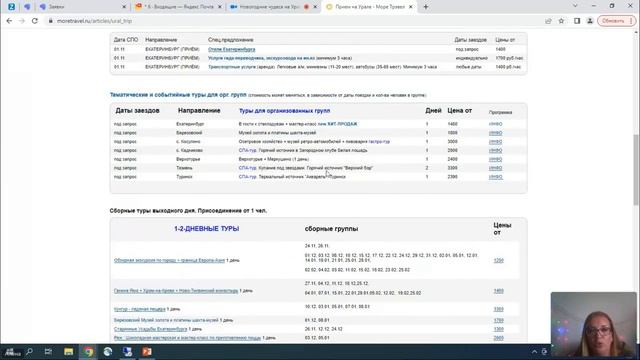Open the 'Отели Екатеринбурга' link
The height and width of the screenshot is (360, 640).
coord(231,49)
